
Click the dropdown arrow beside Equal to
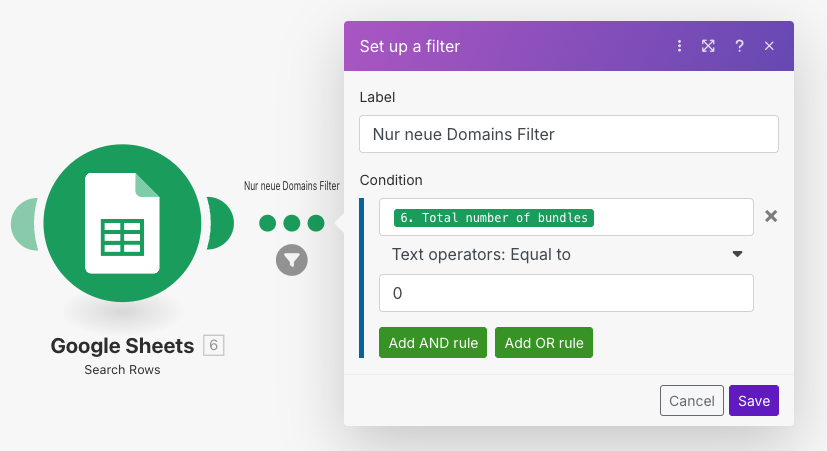737,254
